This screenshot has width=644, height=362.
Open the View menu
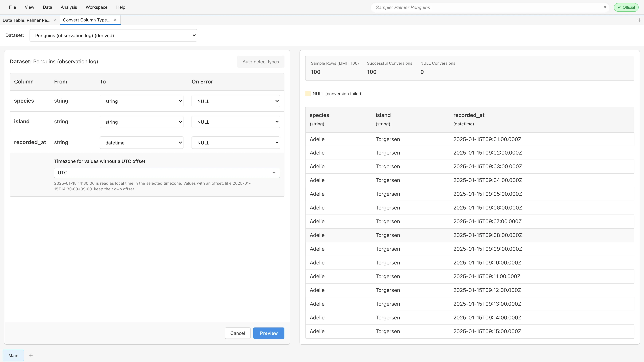tap(29, 7)
